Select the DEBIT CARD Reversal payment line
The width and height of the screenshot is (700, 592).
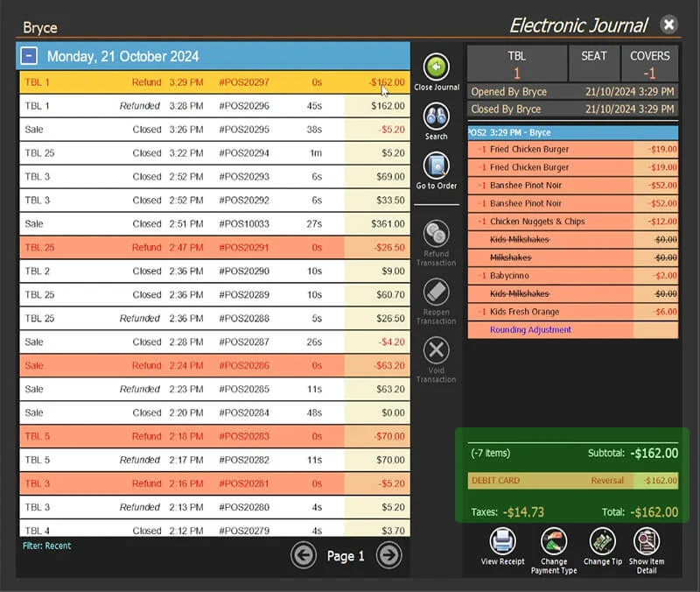tap(573, 481)
